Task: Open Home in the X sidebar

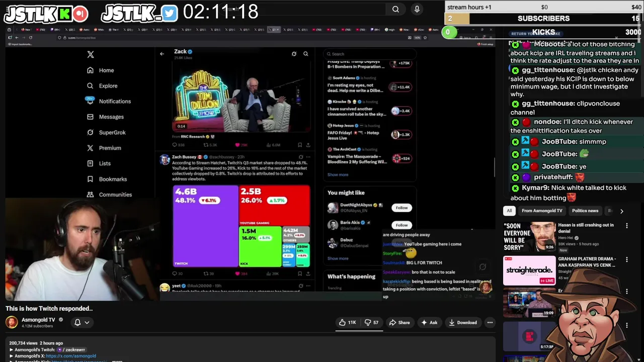Action: (x=100, y=70)
